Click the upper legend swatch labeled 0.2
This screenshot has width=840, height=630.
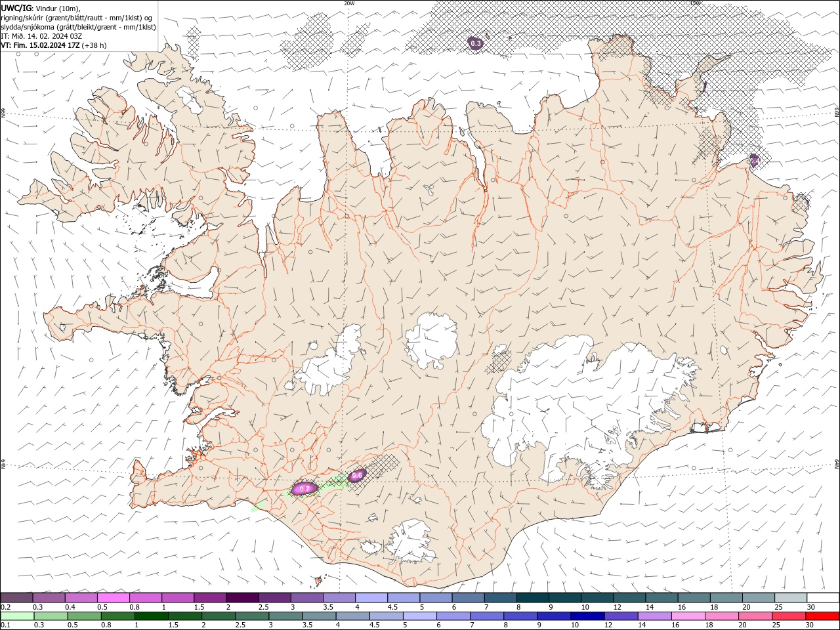(x=17, y=597)
